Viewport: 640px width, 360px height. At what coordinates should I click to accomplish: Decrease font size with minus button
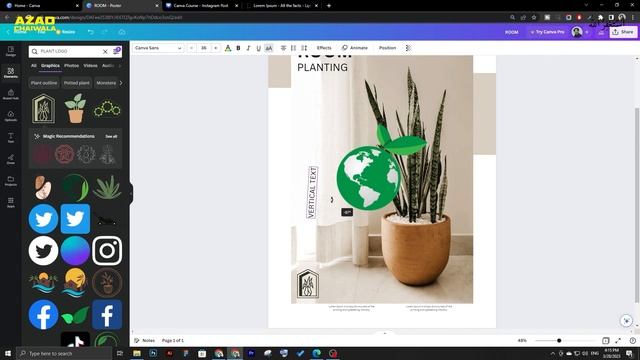(x=191, y=48)
